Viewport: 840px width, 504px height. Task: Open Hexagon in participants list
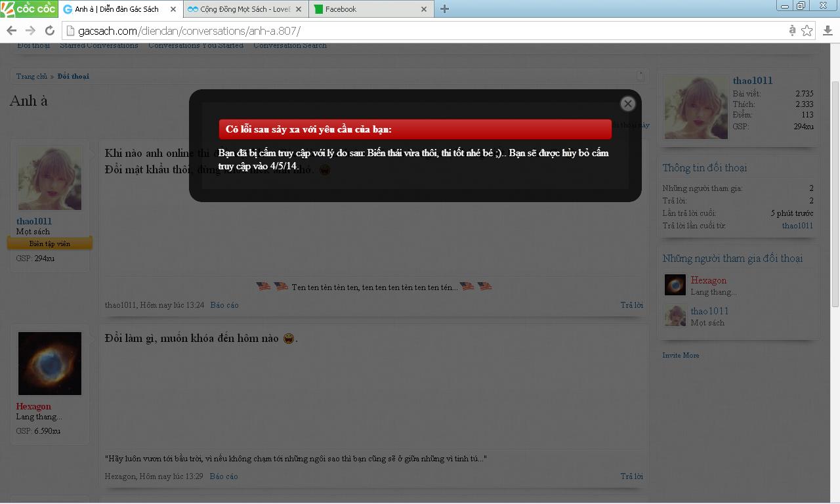[x=709, y=280]
